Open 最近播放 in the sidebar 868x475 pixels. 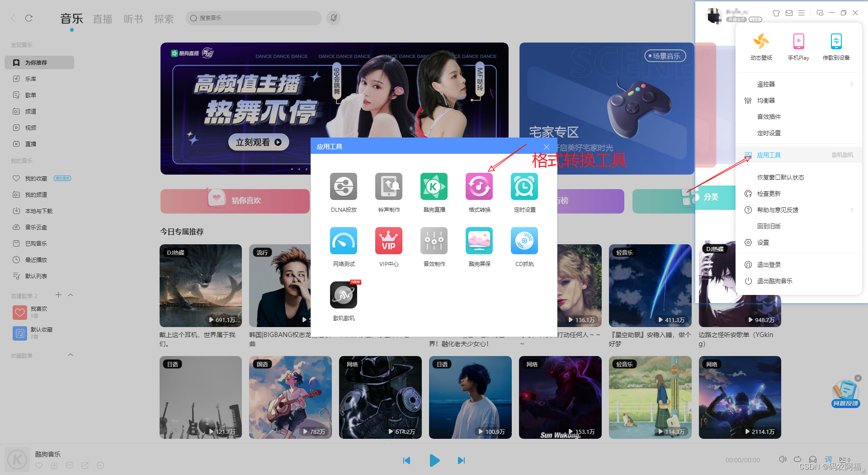coord(39,260)
